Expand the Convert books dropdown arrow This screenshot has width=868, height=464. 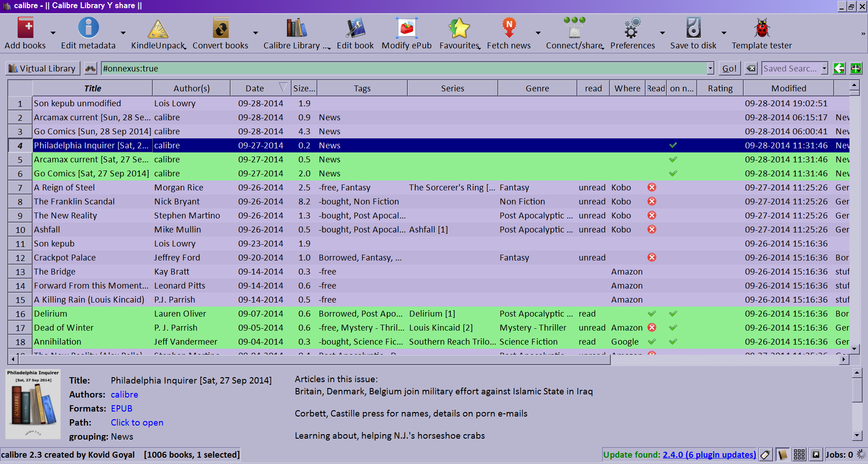pos(255,33)
